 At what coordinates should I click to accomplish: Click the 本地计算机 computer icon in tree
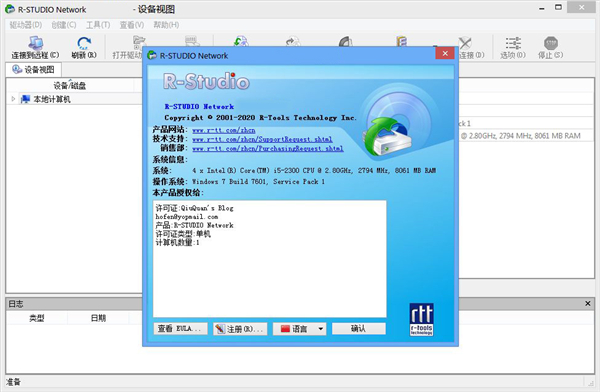pos(25,99)
